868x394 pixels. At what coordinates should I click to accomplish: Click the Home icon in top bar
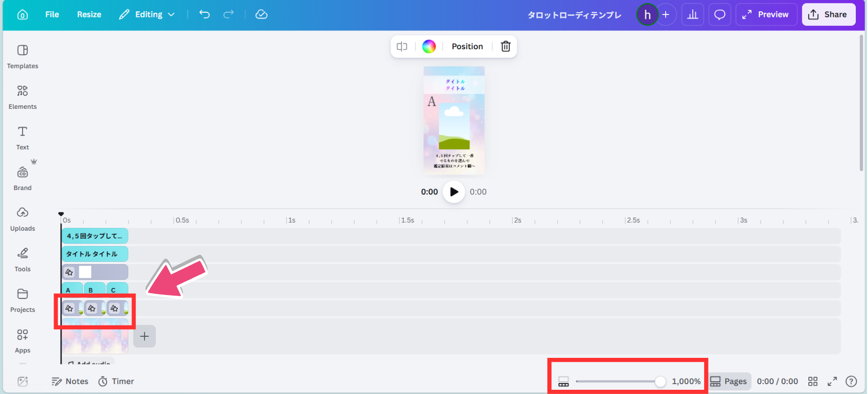pyautogui.click(x=23, y=15)
